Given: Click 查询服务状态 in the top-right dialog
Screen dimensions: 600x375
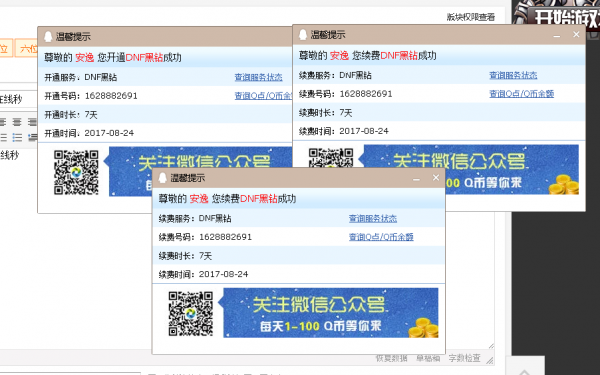Looking at the screenshot, I should 513,75.
